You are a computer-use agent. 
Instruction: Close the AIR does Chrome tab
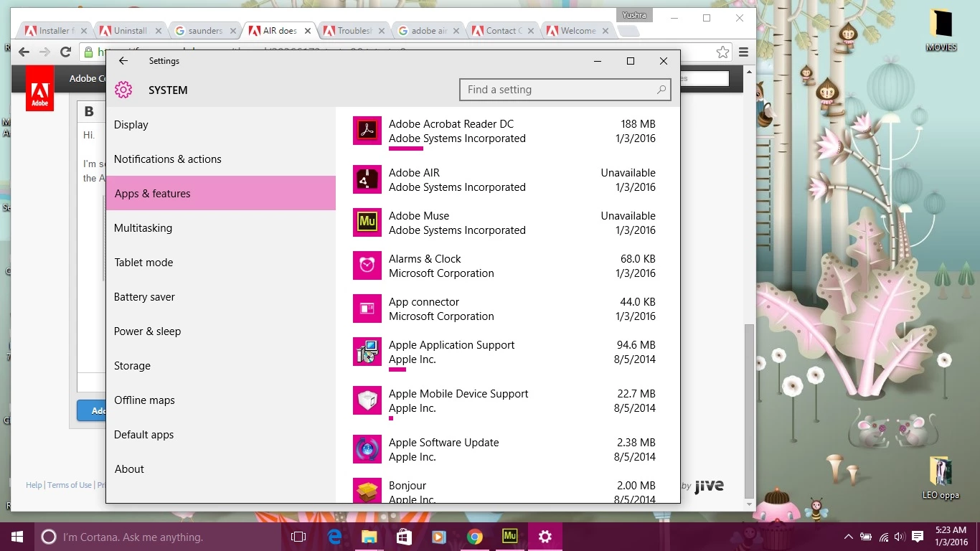(308, 31)
